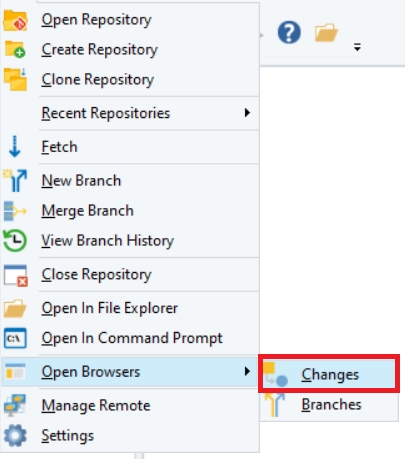Click the Manage Remote computers icon
Image resolution: width=405 pixels, height=459 pixels.
15,405
